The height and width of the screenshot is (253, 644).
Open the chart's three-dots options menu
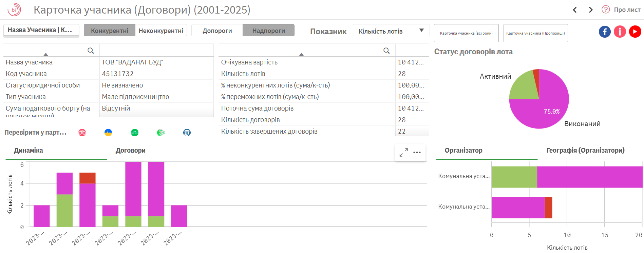tap(417, 153)
